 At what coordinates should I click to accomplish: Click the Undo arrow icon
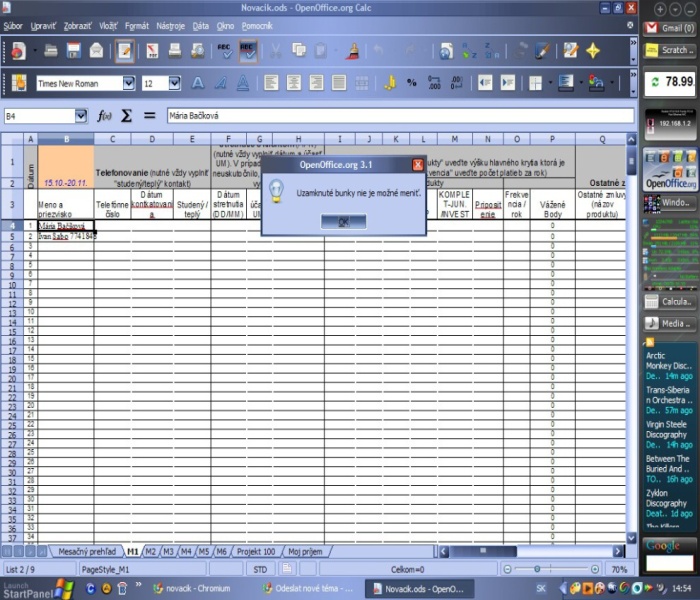click(378, 51)
